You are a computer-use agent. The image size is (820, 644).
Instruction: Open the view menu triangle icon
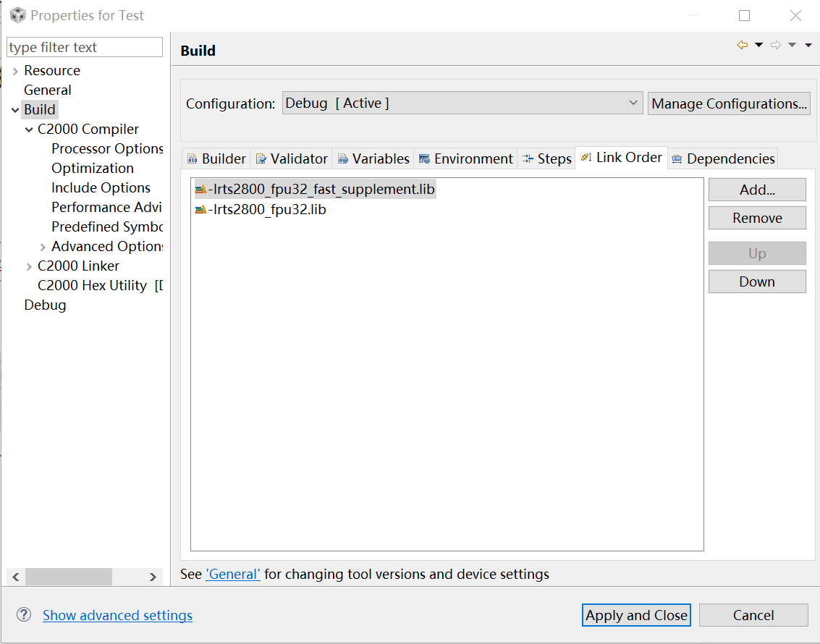click(808, 45)
